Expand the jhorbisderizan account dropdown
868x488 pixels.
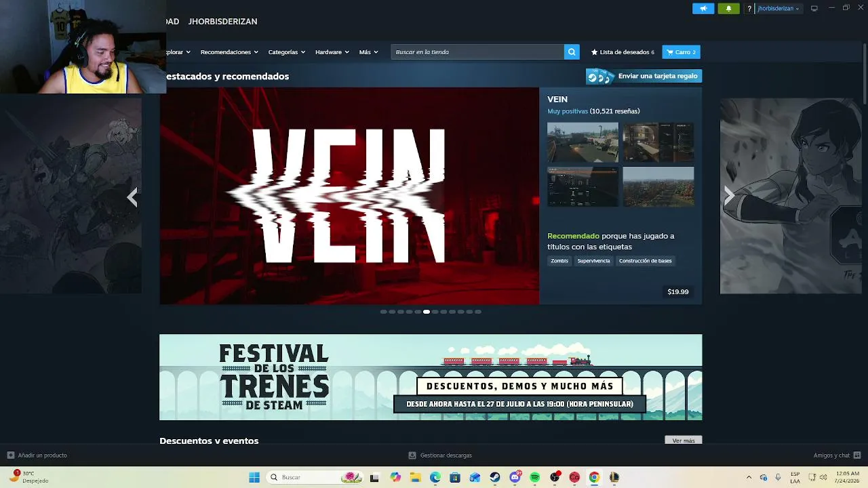coord(778,9)
